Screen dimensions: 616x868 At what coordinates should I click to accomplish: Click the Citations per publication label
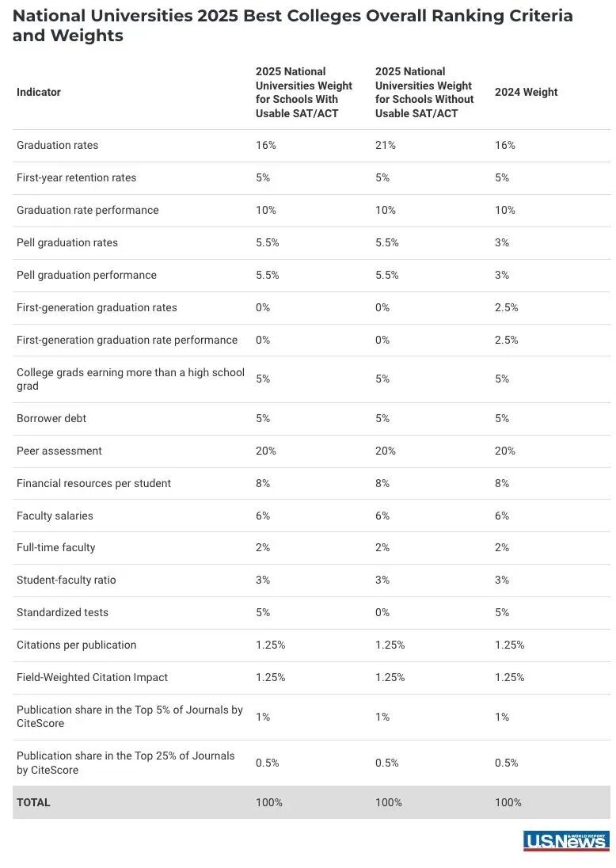click(76, 645)
